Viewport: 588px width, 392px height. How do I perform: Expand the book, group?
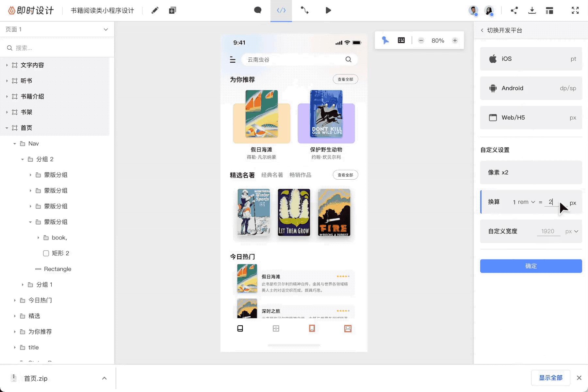(x=38, y=237)
